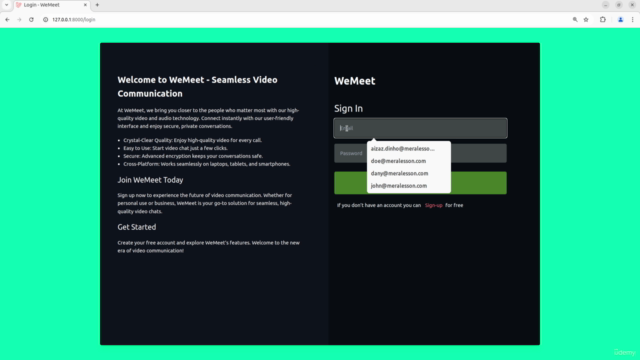Open the extensions puzzle icon
640x360 pixels.
[x=603, y=20]
